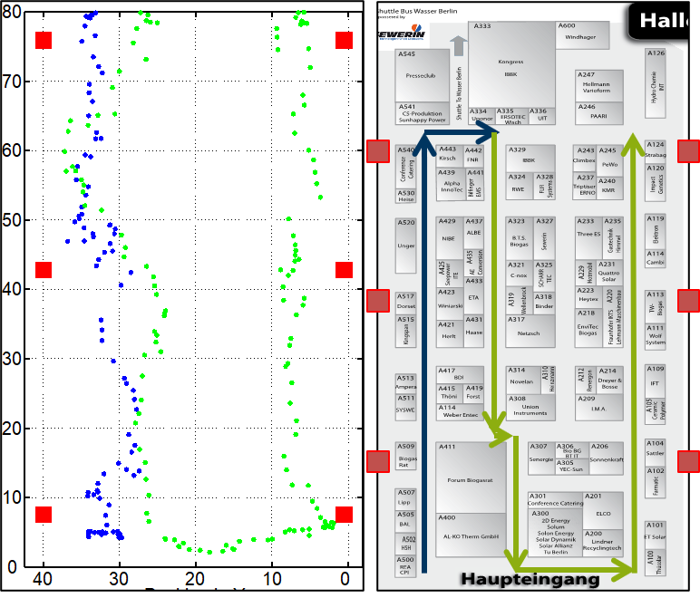This screenshot has height=598, width=700.
Task: Select booth A545 Presseclub
Action: [423, 76]
